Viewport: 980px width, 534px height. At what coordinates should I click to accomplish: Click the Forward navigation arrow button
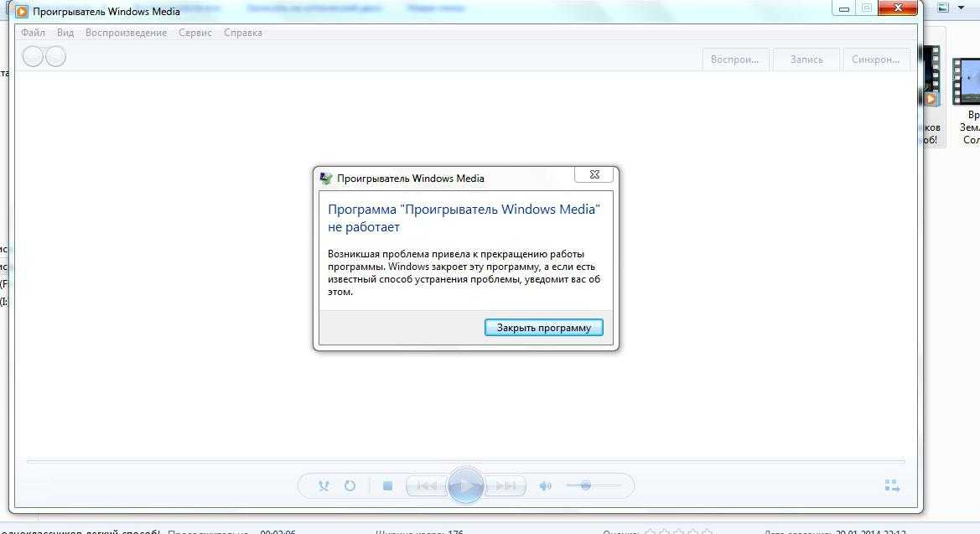pos(55,57)
